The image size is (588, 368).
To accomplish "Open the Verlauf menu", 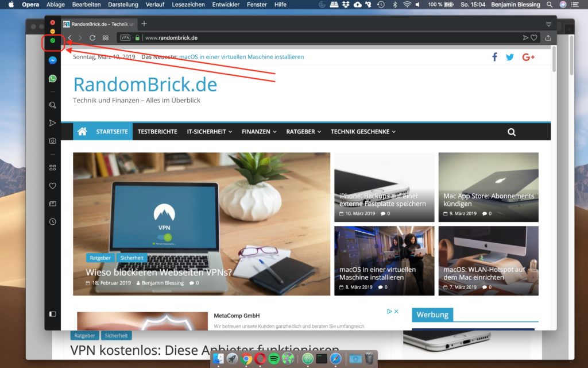I will tap(155, 5).
